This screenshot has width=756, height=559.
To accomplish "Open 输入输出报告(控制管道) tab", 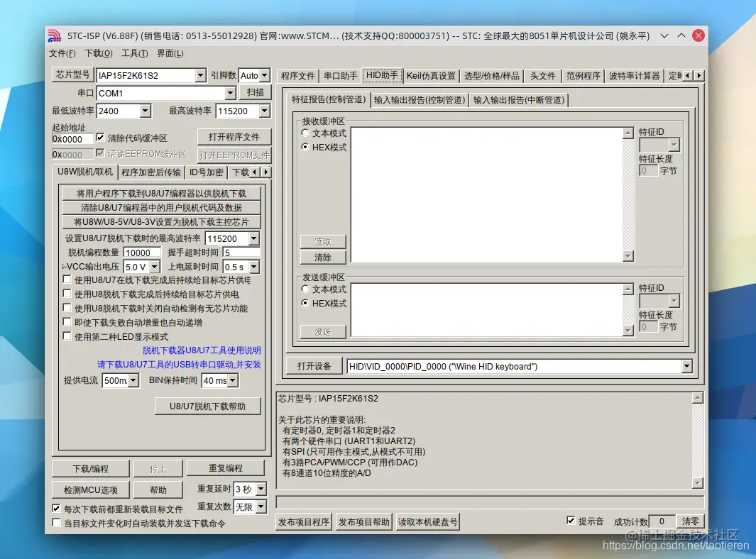I will point(420,100).
